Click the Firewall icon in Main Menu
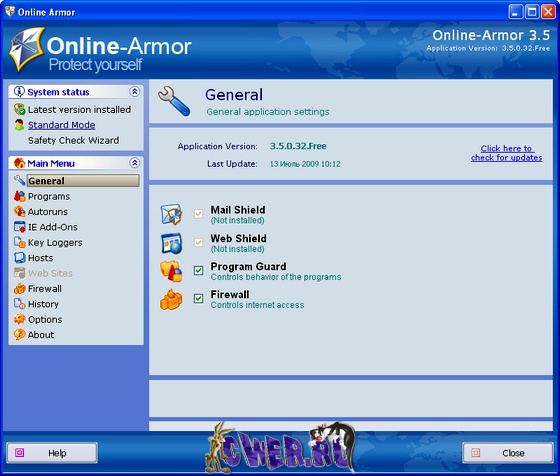The height and width of the screenshot is (476, 560). (19, 288)
